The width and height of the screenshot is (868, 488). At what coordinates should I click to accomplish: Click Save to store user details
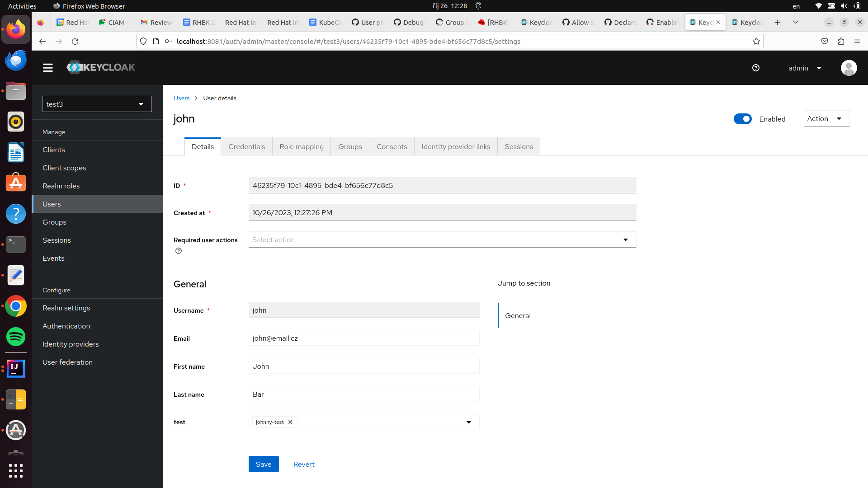click(x=263, y=464)
